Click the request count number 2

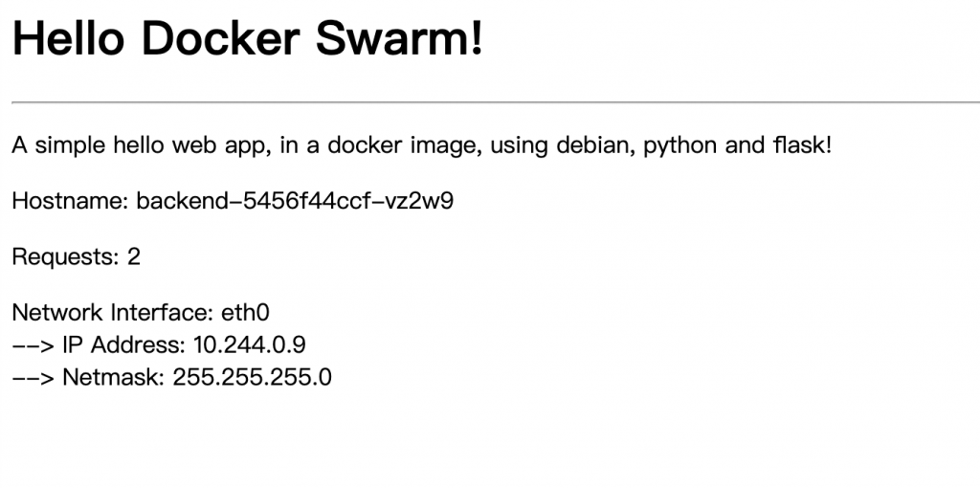click(134, 256)
